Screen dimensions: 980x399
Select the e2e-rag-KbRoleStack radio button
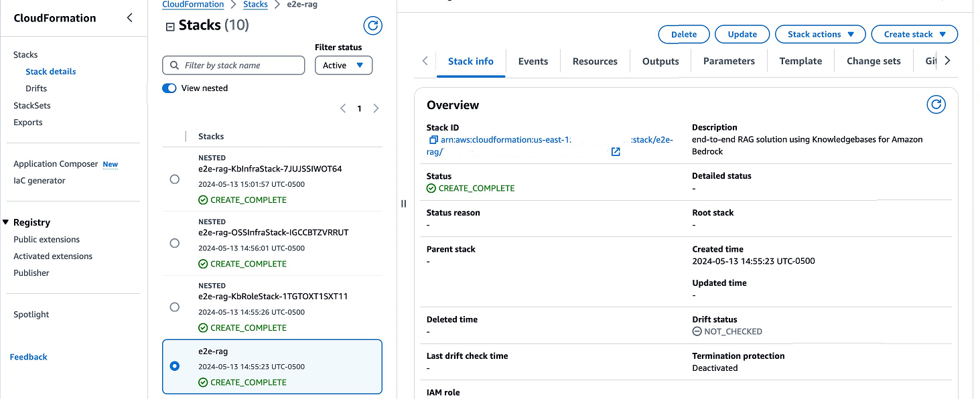(x=175, y=307)
